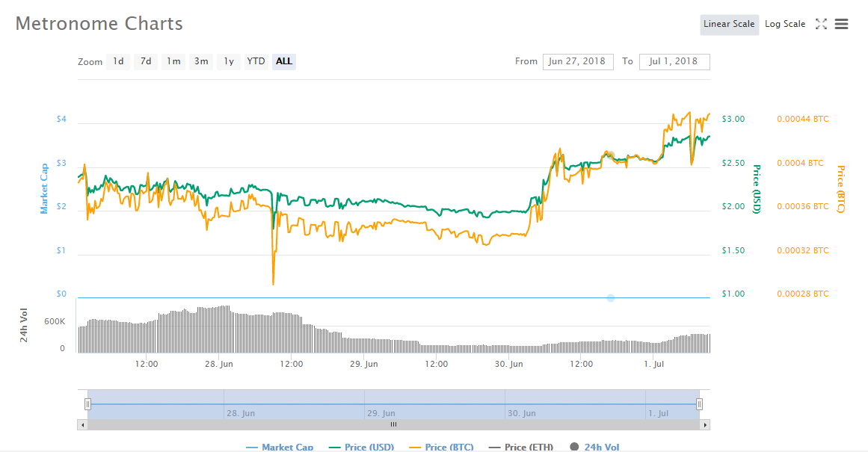This screenshot has height=452, width=868.
Task: Click the 30. Jun x-axis label
Action: pyautogui.click(x=508, y=364)
